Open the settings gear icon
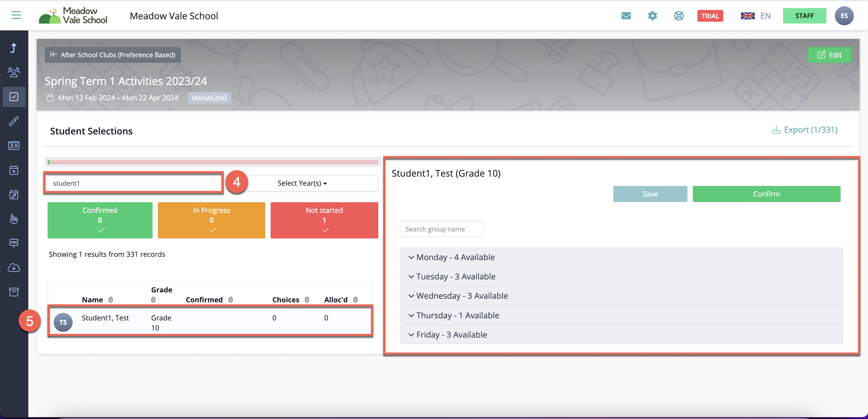 pyautogui.click(x=652, y=16)
